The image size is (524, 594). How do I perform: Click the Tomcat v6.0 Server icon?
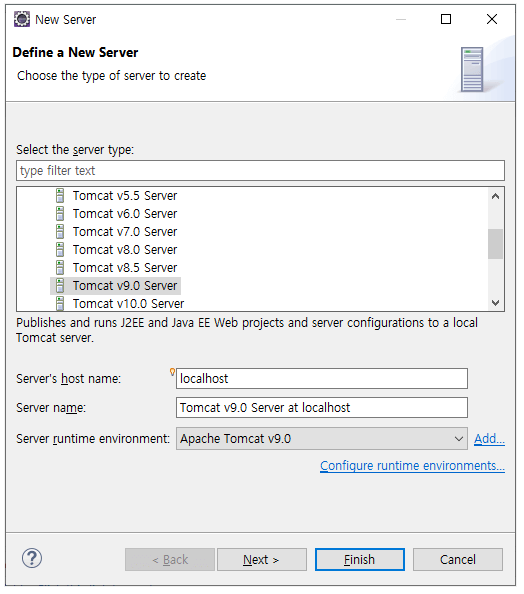click(60, 214)
